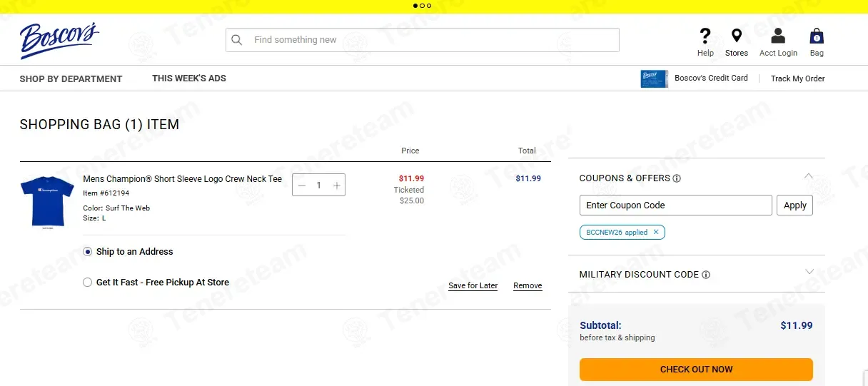This screenshot has width=868, height=386.
Task: Select Free Pickup At Store option
Action: 88,283
